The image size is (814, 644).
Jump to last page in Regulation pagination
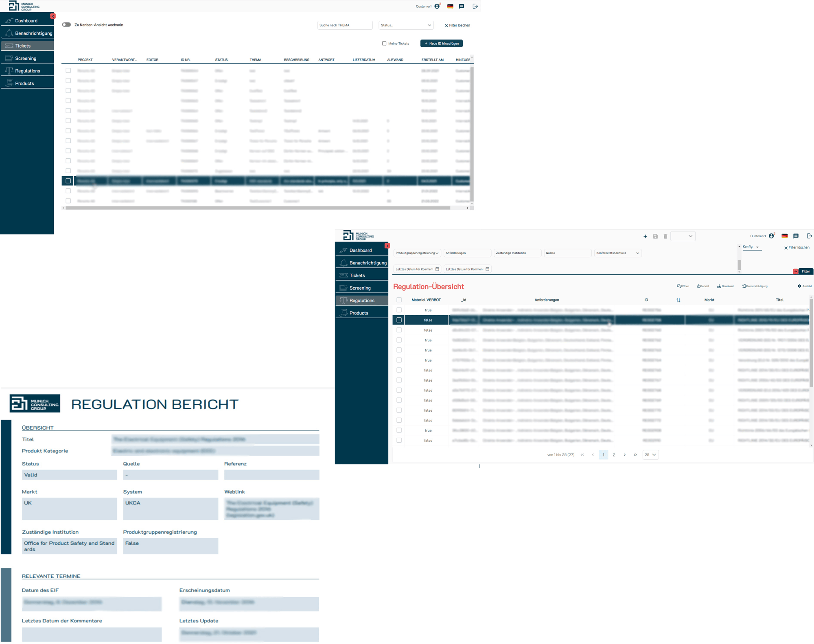click(635, 455)
